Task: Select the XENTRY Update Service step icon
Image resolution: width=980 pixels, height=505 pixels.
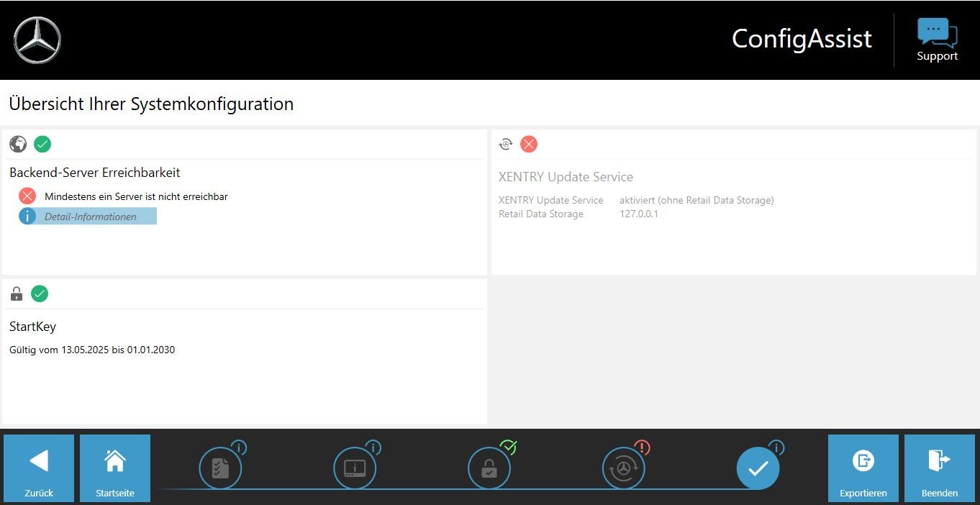Action: click(x=624, y=468)
